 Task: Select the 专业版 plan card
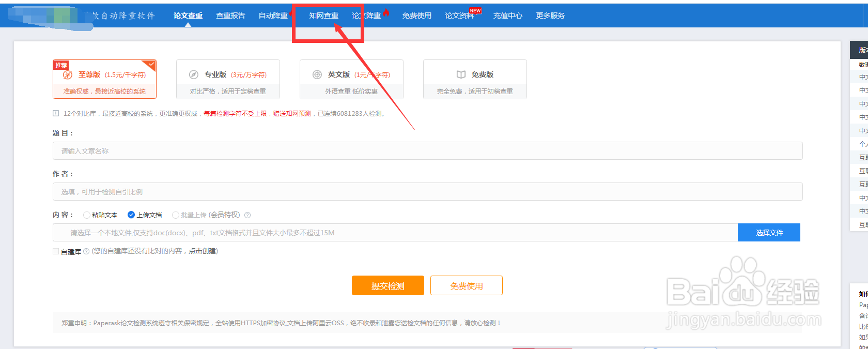tap(228, 79)
